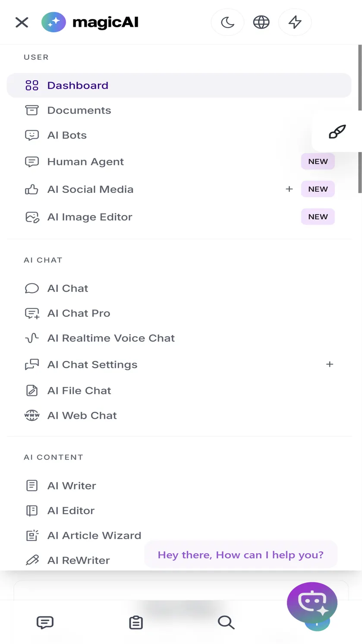This screenshot has height=644, width=362.
Task: Open Dashboard menu item
Action: coord(179,85)
